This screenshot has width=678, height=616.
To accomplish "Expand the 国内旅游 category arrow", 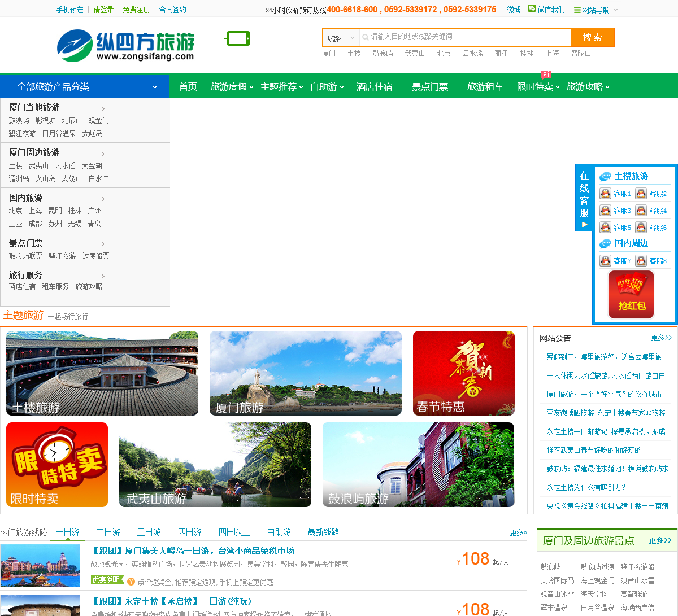I will [x=103, y=199].
